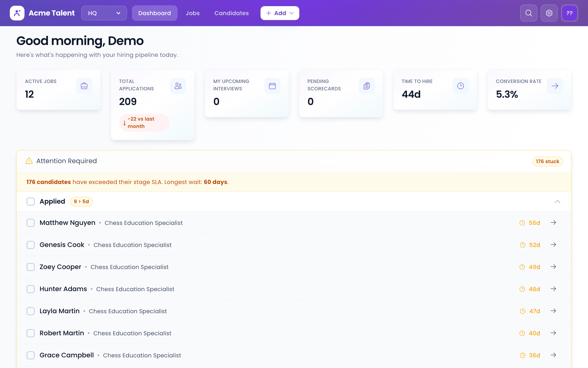Open the user avatar menu
The width and height of the screenshot is (588, 368).
[570, 13]
